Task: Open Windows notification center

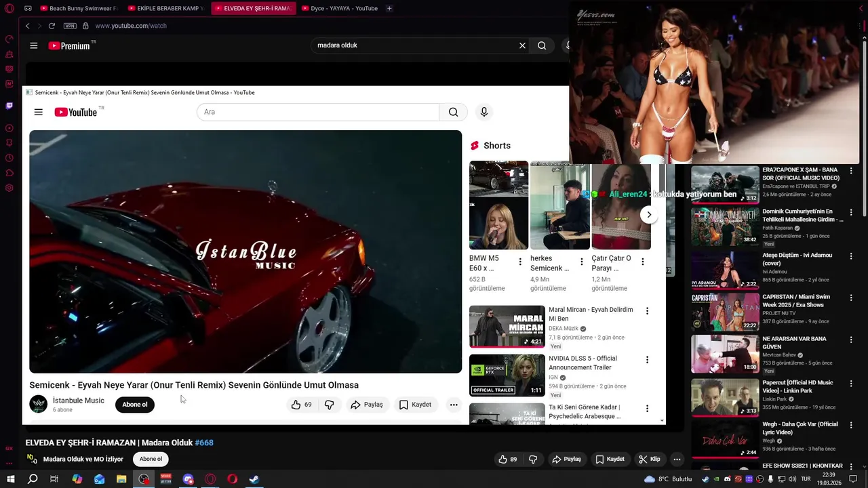Action: click(853, 479)
